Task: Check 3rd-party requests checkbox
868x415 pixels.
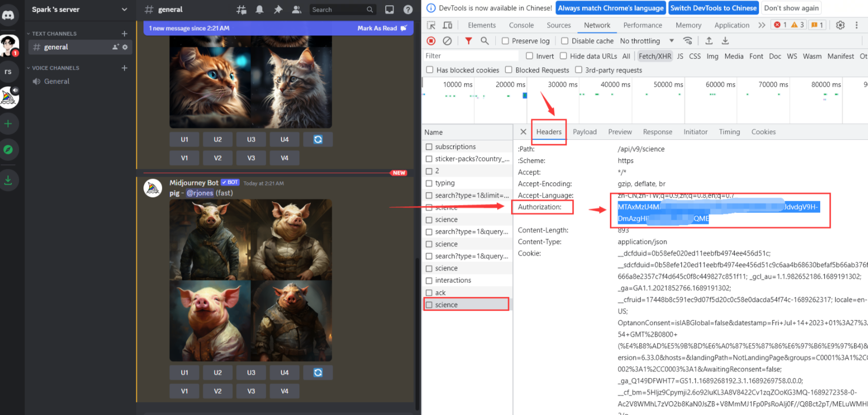Action: [x=578, y=69]
